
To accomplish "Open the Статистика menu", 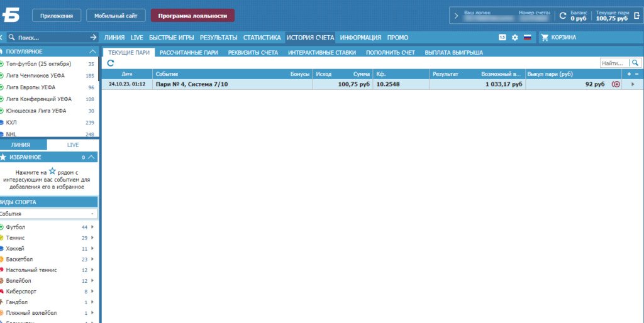I will (262, 37).
